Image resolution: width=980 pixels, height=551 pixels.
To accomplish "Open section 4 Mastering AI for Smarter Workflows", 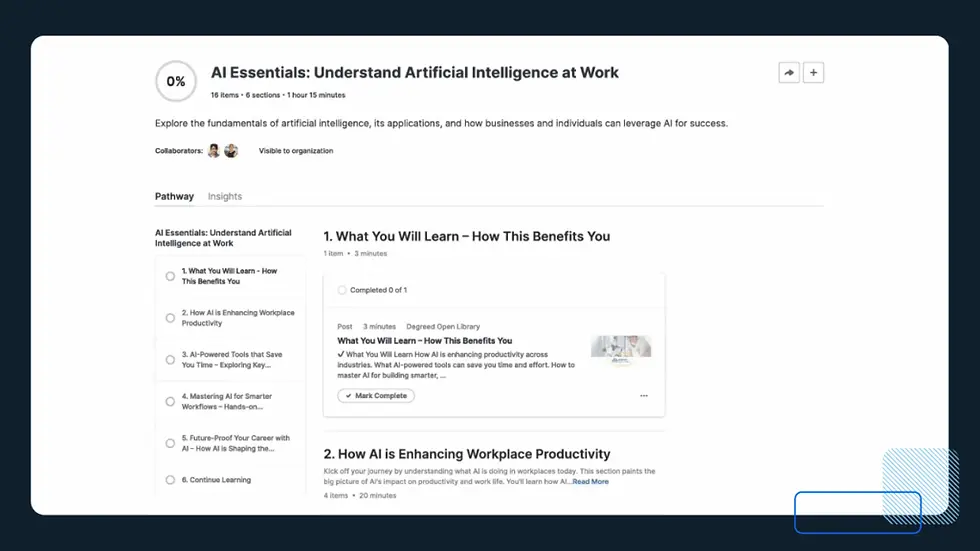I will pyautogui.click(x=227, y=402).
